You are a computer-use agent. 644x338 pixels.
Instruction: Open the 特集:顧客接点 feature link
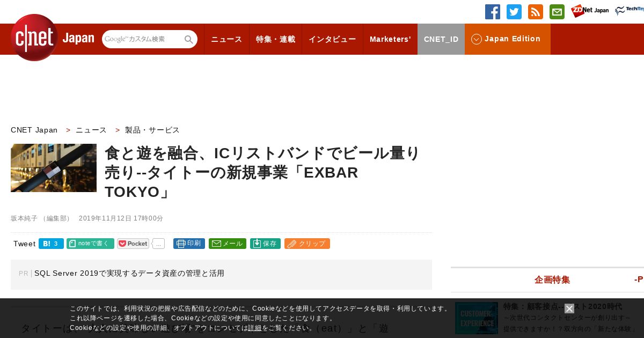[x=562, y=306]
